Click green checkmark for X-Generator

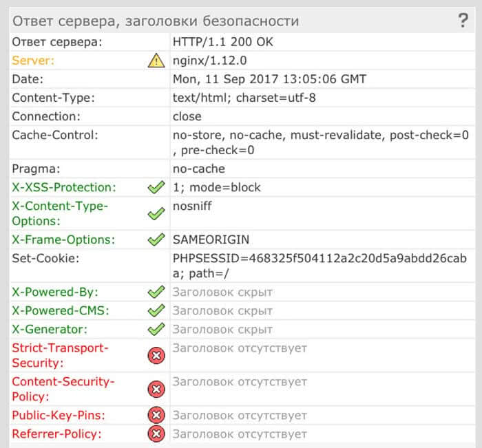(x=156, y=330)
